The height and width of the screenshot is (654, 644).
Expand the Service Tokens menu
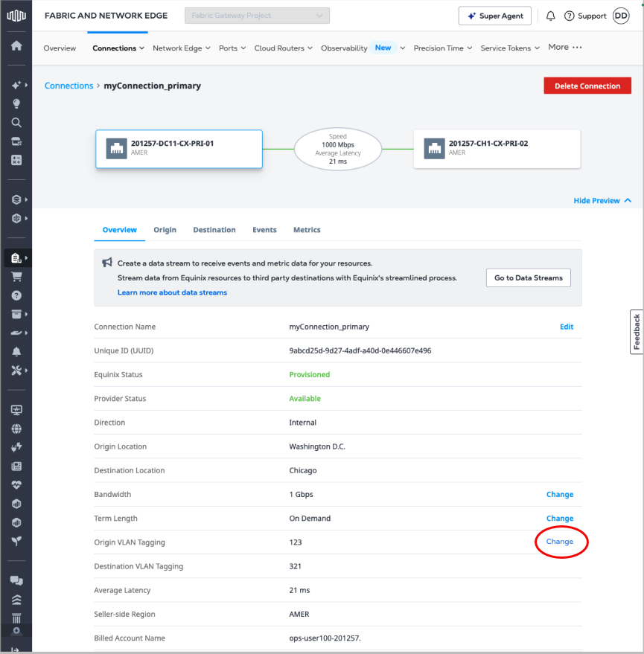click(510, 48)
